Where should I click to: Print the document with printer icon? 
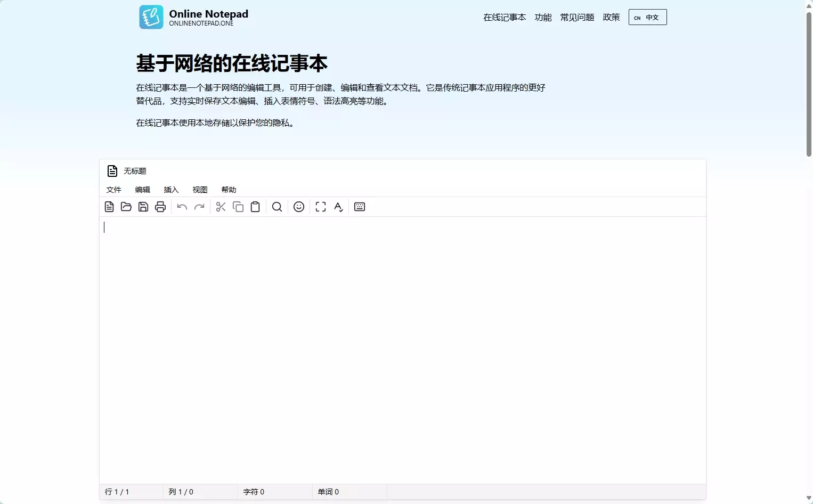click(x=160, y=207)
